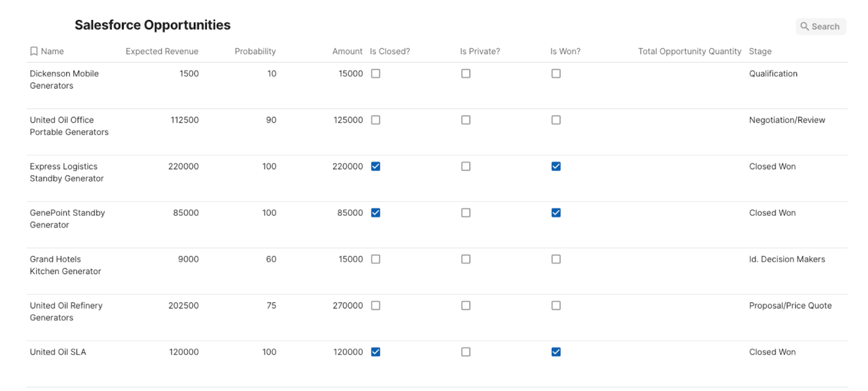
Task: Open United Oil Office Portable Generators record
Action: (x=69, y=126)
